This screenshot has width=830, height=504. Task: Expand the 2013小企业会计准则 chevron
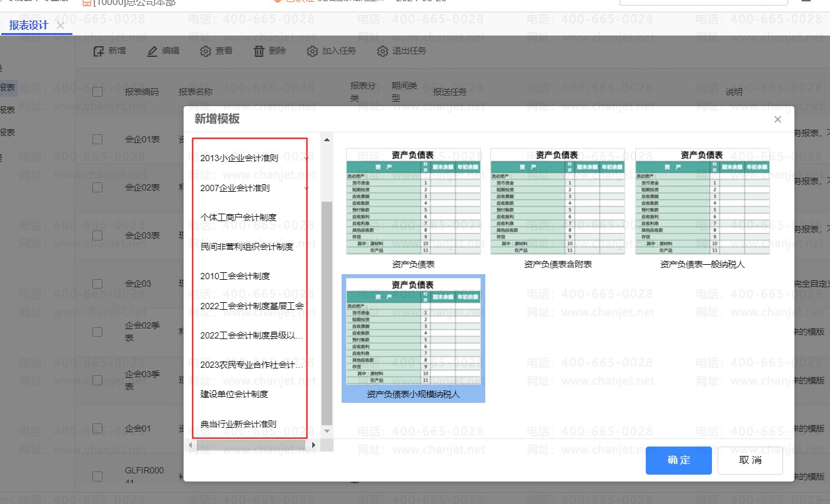(x=306, y=159)
